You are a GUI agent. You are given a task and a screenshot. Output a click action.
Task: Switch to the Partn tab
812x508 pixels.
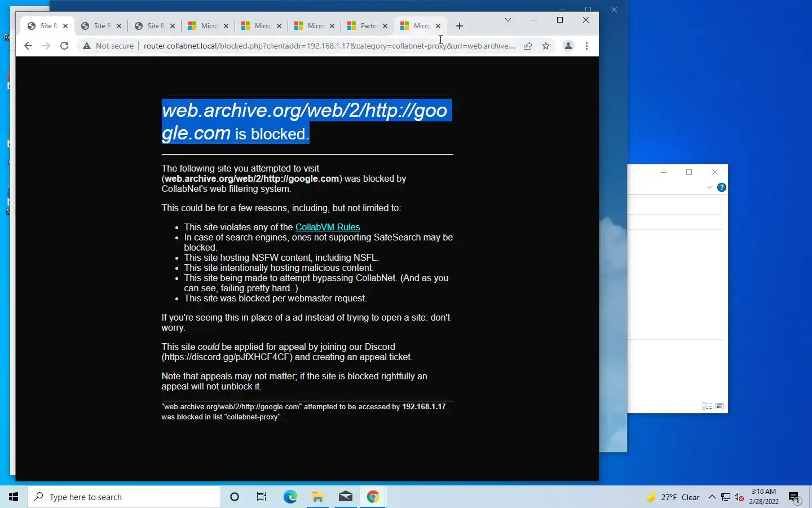point(368,26)
